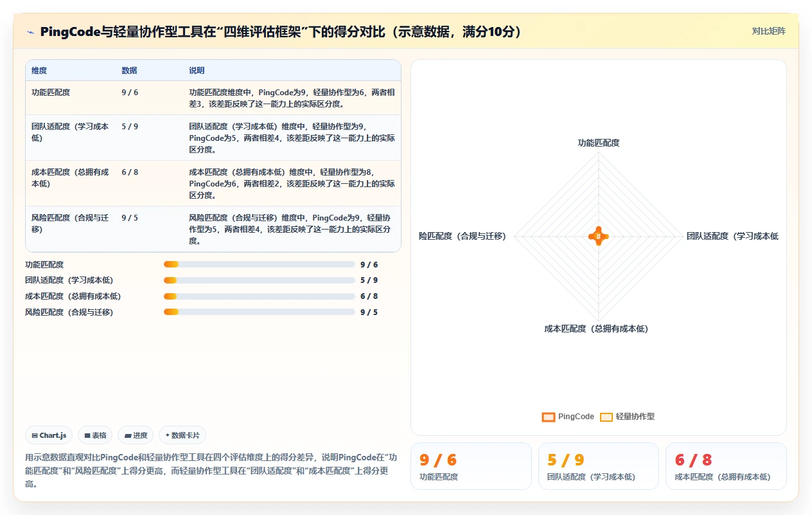This screenshot has width=812, height=515.
Task: Click the 6 / 8 value beside progress bar
Action: pos(369,296)
